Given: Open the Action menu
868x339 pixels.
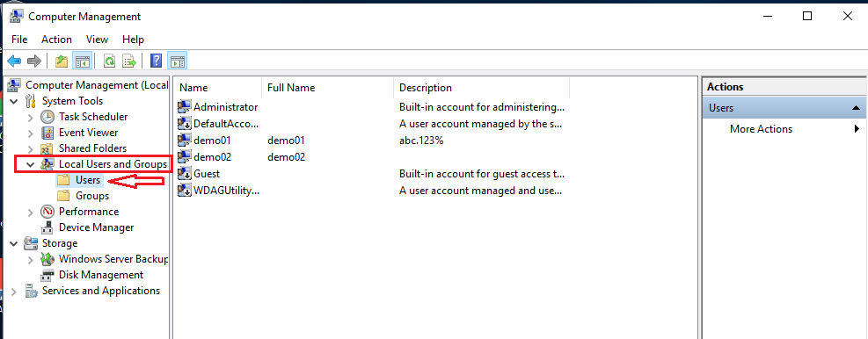Looking at the screenshot, I should coord(56,40).
